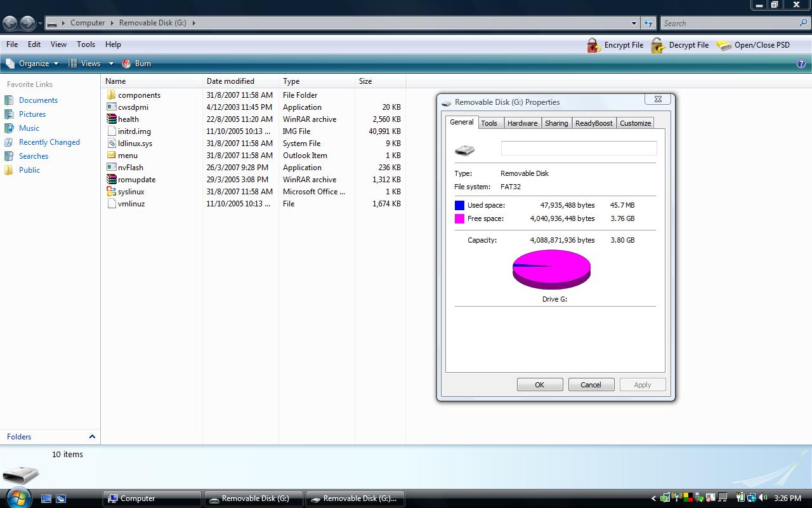
Task: Click the back navigation arrow
Action: point(10,23)
